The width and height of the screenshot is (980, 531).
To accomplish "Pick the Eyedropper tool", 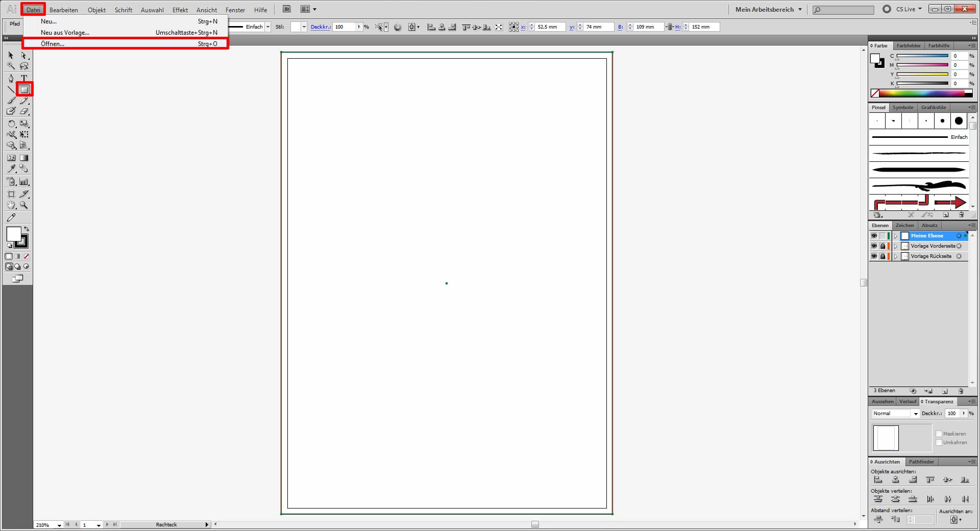I will pyautogui.click(x=11, y=168).
